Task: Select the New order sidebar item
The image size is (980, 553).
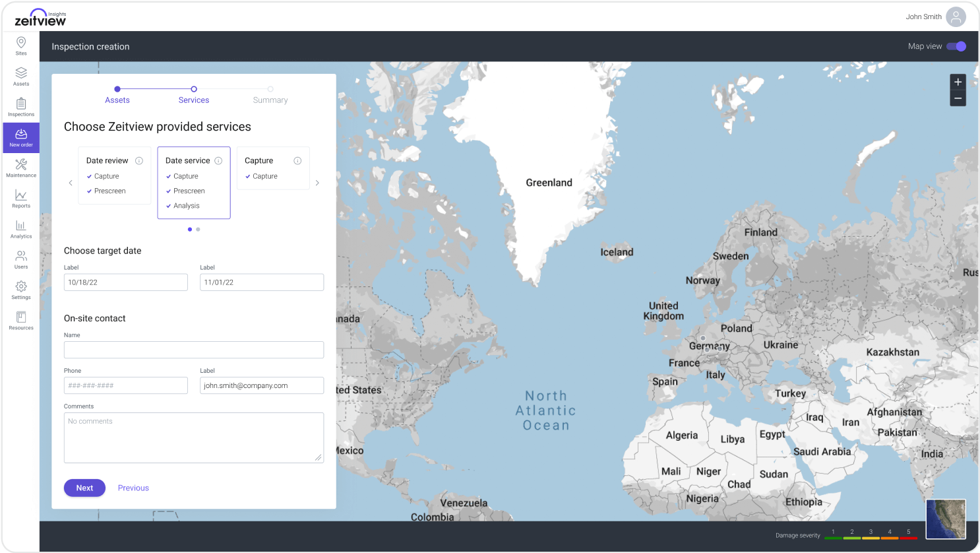Action: [21, 138]
